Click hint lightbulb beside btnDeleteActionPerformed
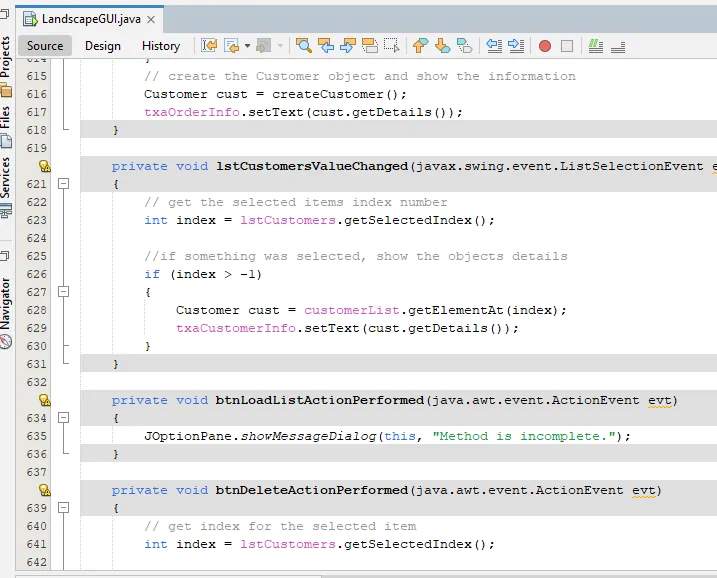 [x=44, y=490]
